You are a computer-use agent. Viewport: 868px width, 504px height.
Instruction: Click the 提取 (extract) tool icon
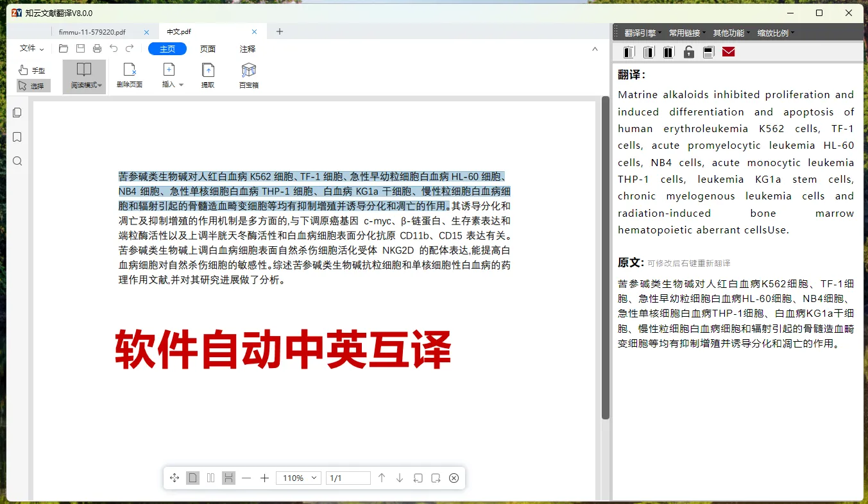[x=207, y=74]
